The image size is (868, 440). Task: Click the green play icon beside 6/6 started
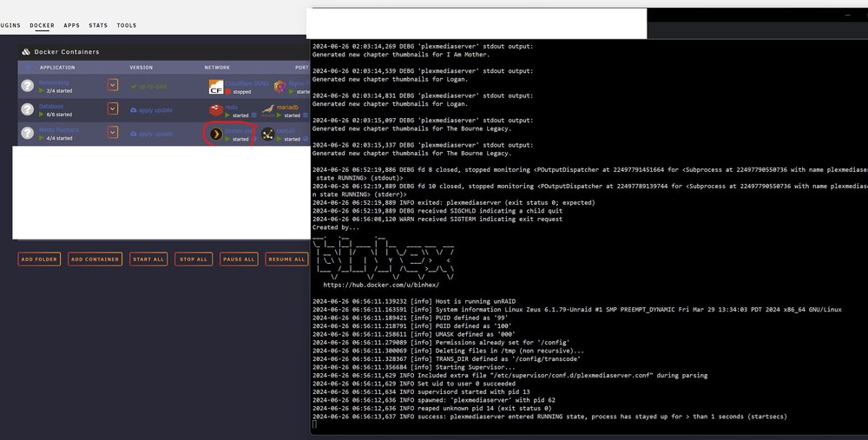[x=42, y=115]
